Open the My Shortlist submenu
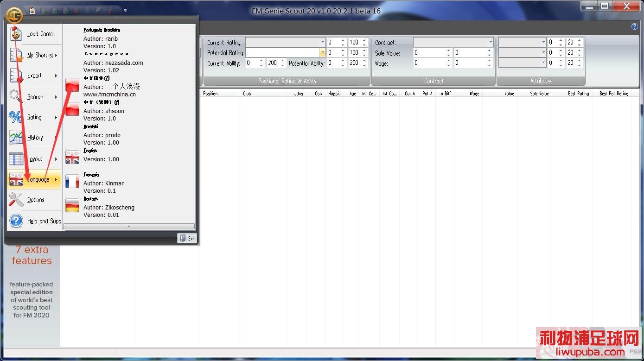The width and height of the screenshot is (644, 361). [x=35, y=55]
